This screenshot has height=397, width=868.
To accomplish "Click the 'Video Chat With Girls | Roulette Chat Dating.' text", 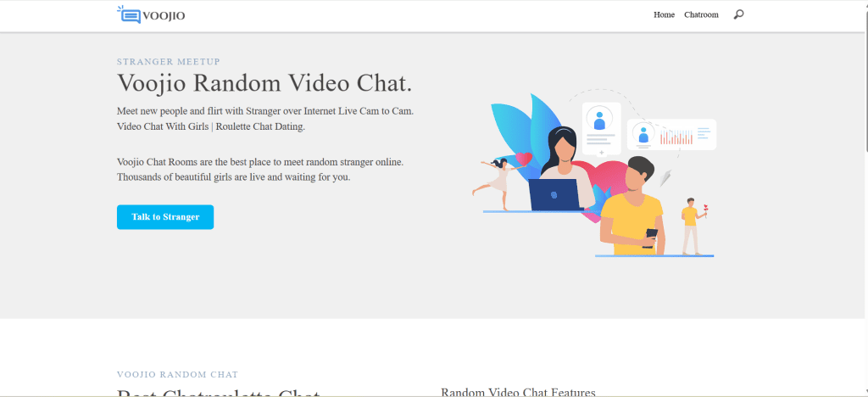I will (x=211, y=126).
